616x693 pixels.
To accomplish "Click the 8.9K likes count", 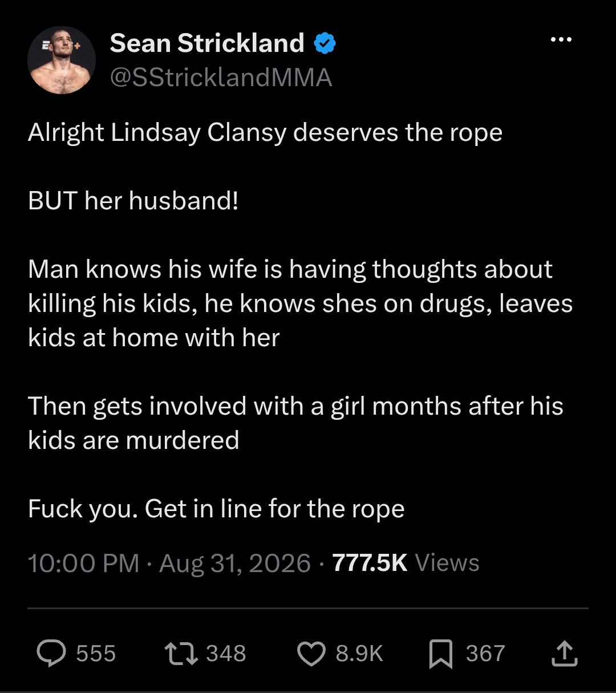I will tap(359, 654).
